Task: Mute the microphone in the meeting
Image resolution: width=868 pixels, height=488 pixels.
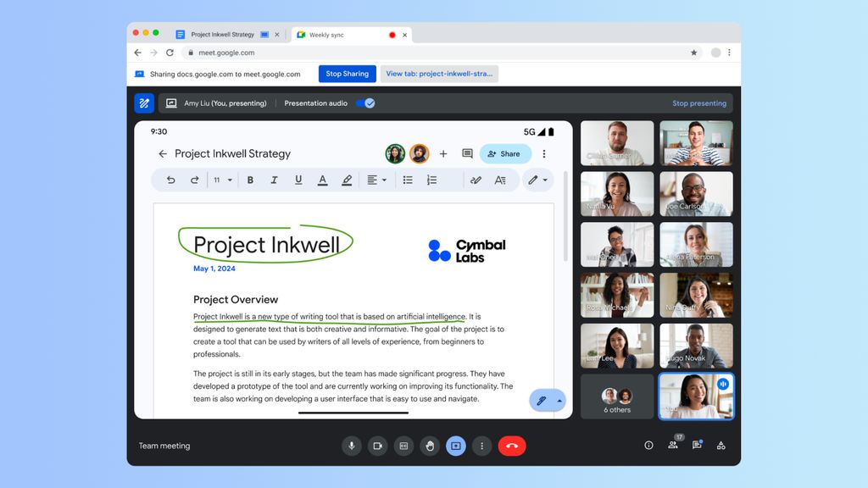Action: [351, 446]
